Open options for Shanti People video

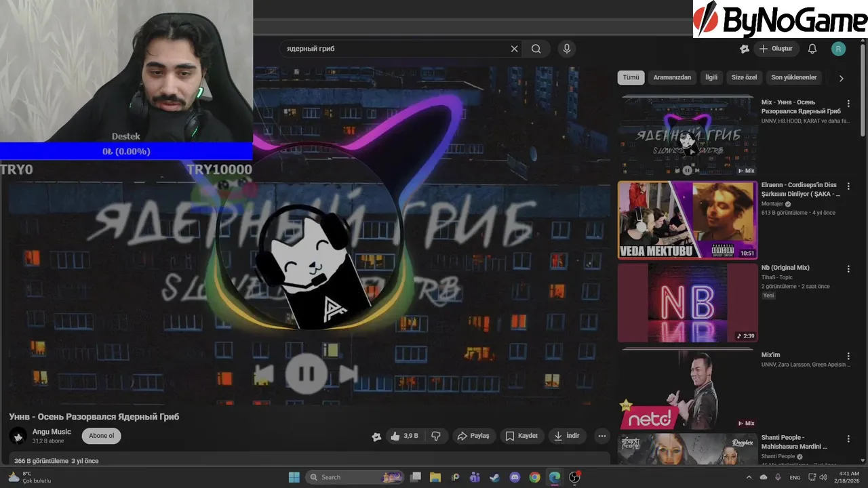[x=848, y=439]
